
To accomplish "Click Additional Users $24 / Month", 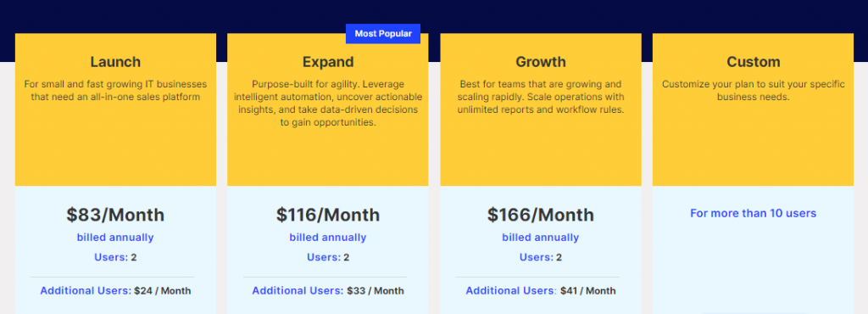I will (x=115, y=291).
